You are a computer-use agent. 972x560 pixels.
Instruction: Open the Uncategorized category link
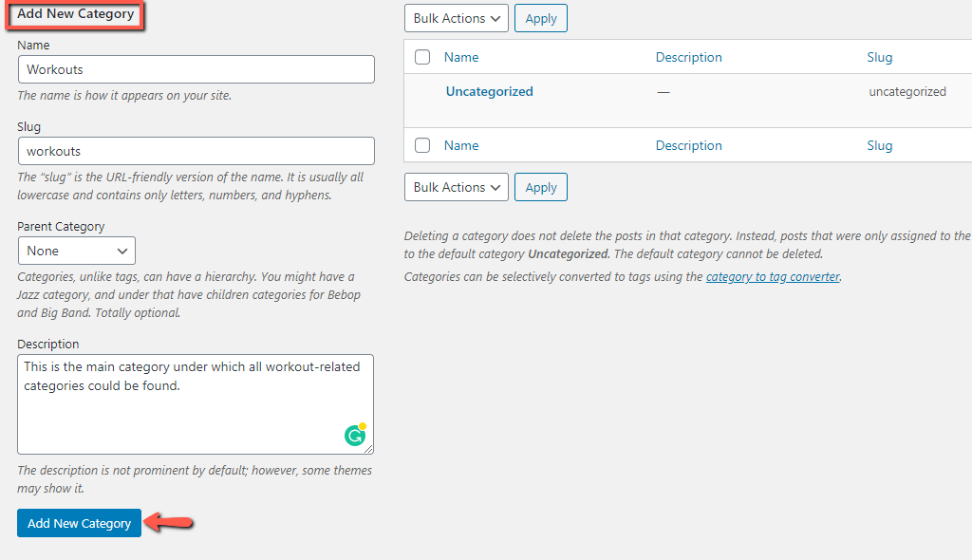click(489, 91)
